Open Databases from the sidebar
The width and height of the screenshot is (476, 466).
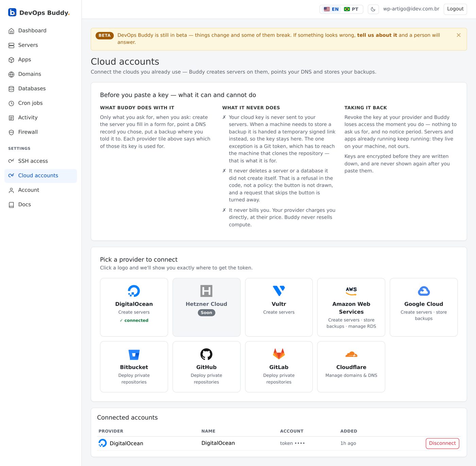[x=41, y=89]
